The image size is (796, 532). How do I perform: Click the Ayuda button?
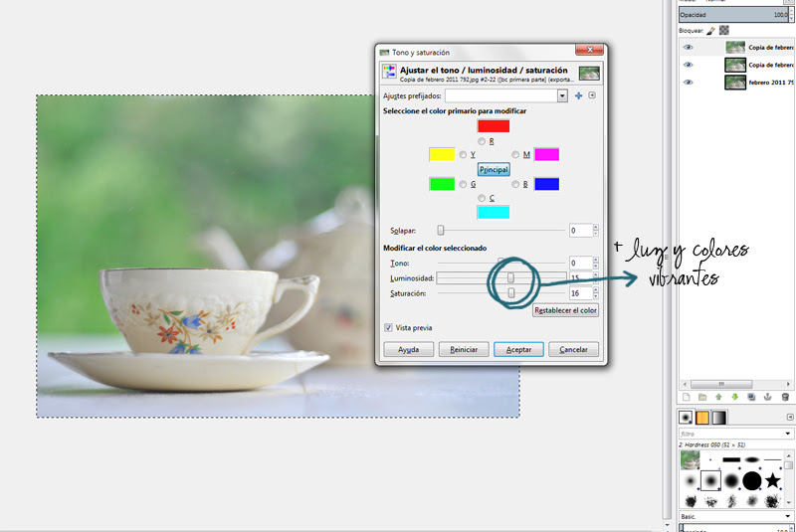(409, 349)
